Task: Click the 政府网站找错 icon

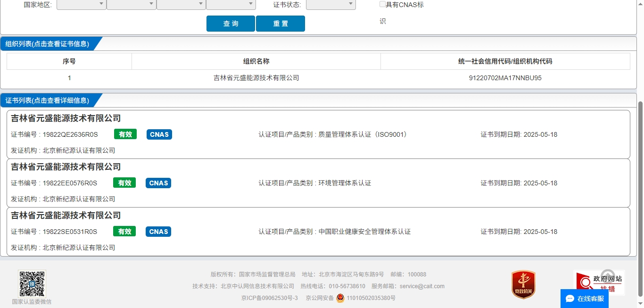Action: [599, 283]
